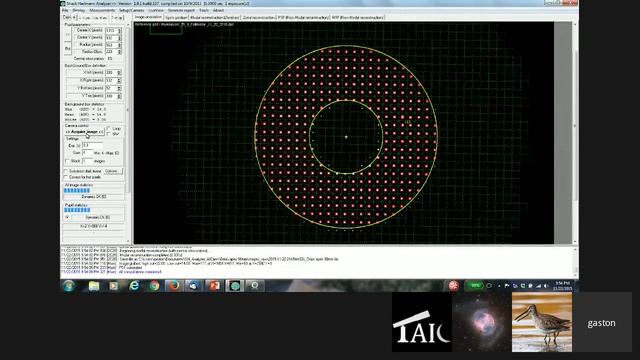Image resolution: width=640 pixels, height=360 pixels.
Task: Click the log panel vertical scrollbar
Action: pyautogui.click(x=576, y=262)
